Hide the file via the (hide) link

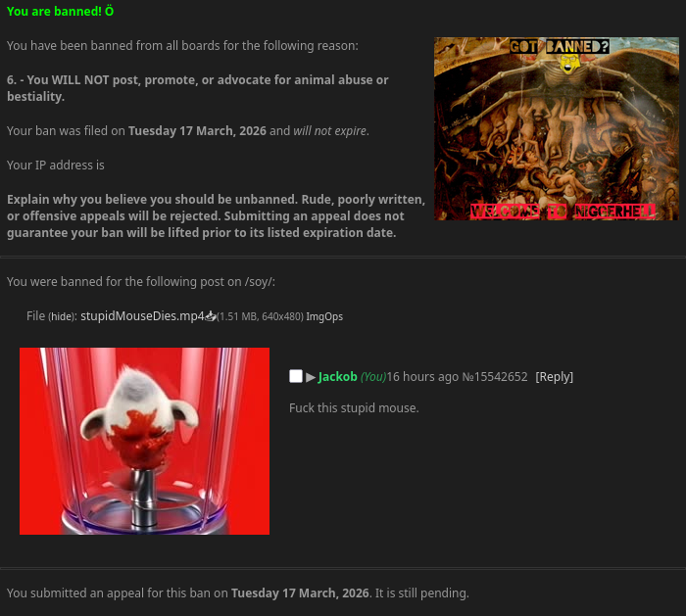point(63,316)
